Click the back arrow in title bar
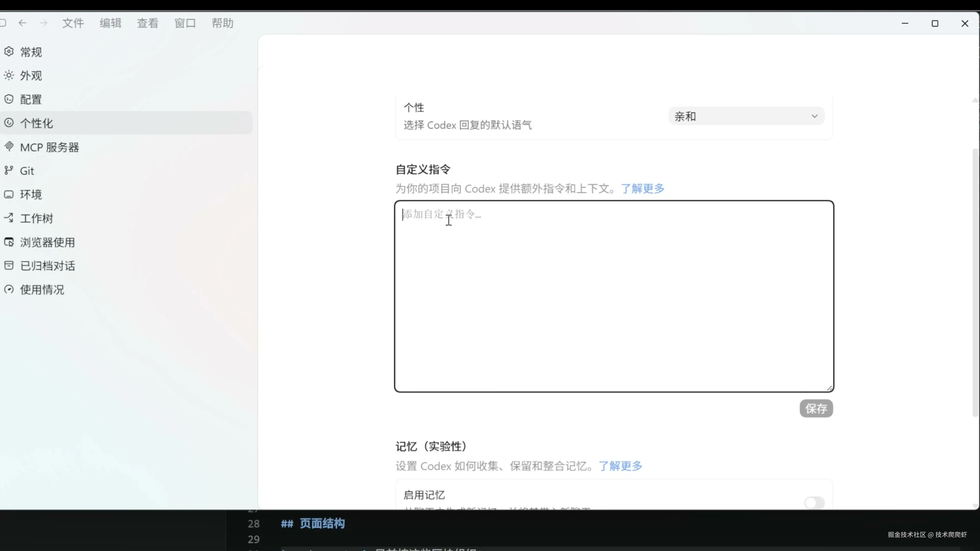 coord(22,23)
